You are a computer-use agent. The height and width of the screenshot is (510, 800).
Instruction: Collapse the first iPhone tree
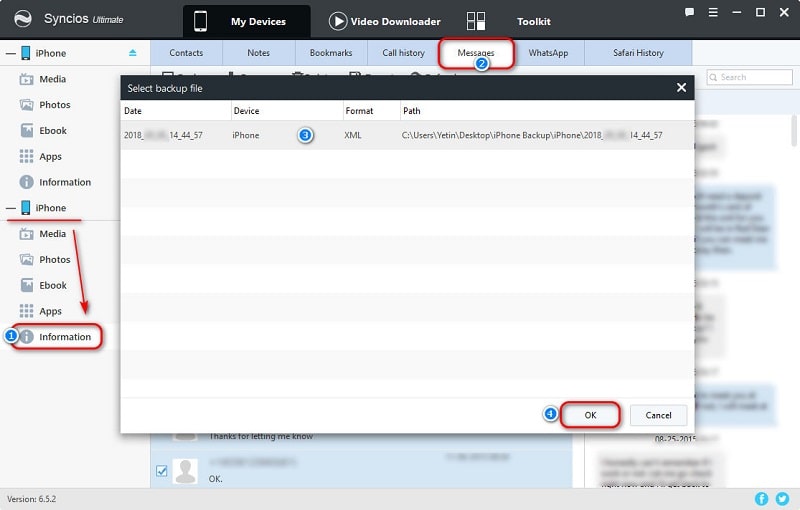tap(11, 53)
